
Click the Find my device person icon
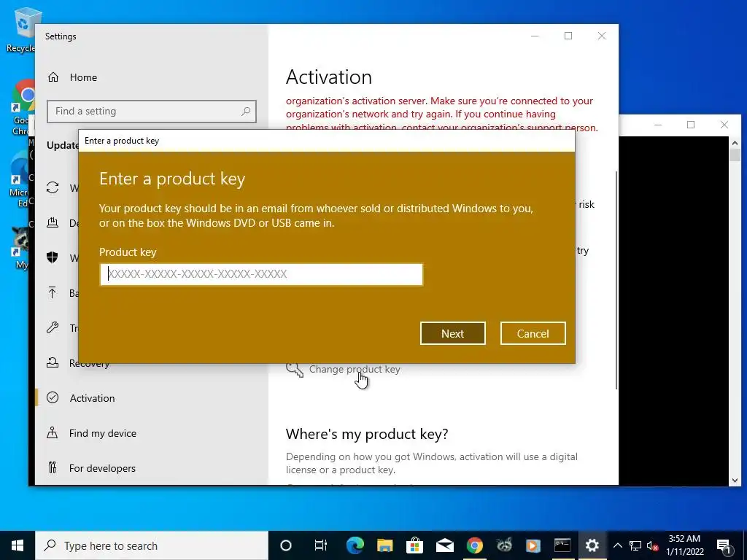coord(53,433)
